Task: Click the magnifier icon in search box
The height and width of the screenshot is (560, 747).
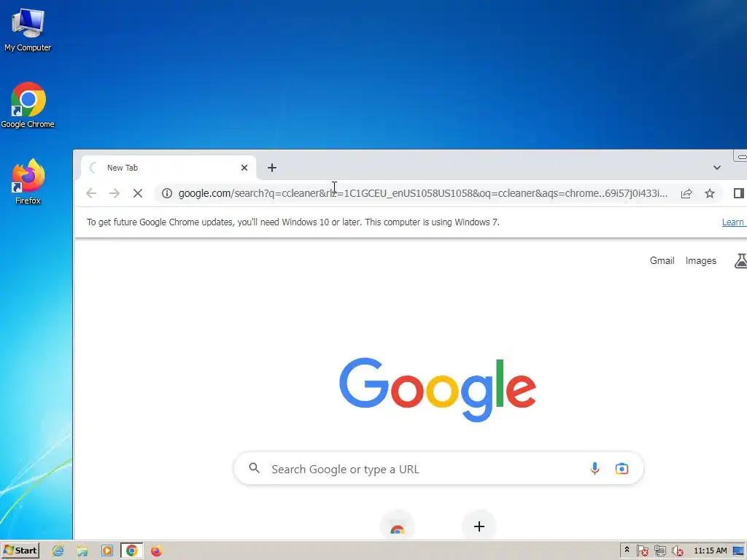Action: point(255,468)
